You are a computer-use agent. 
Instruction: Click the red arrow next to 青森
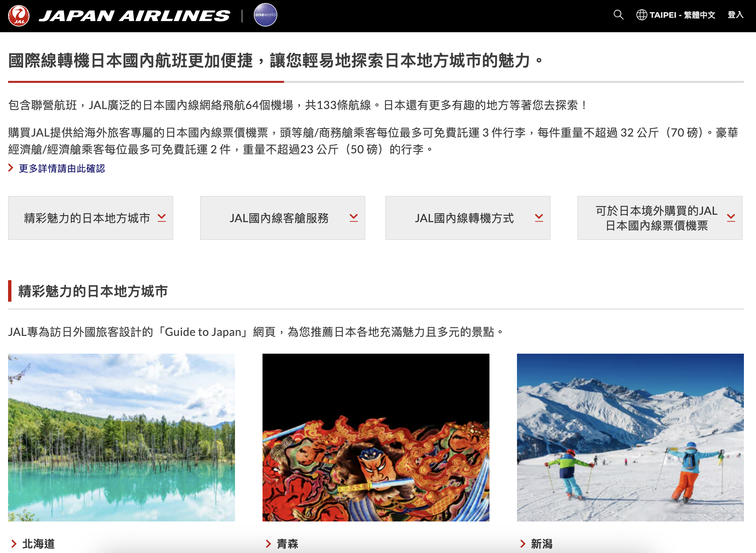click(x=268, y=544)
